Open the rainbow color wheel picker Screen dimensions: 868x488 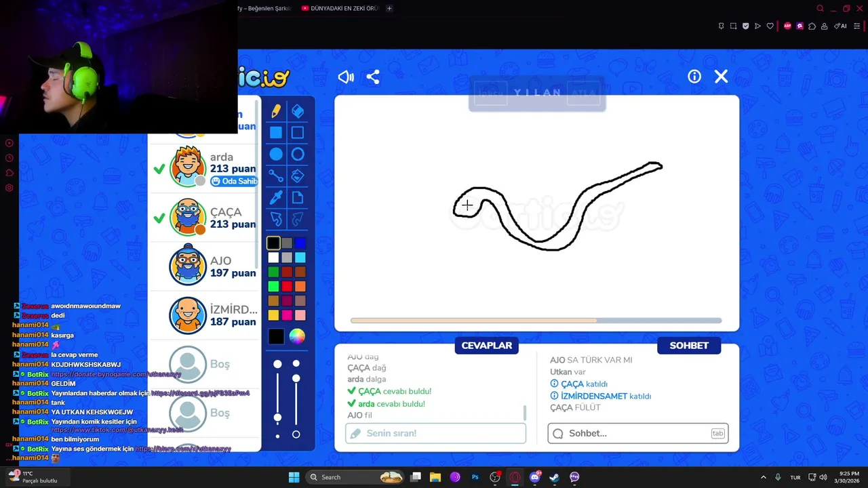pyautogui.click(x=297, y=336)
